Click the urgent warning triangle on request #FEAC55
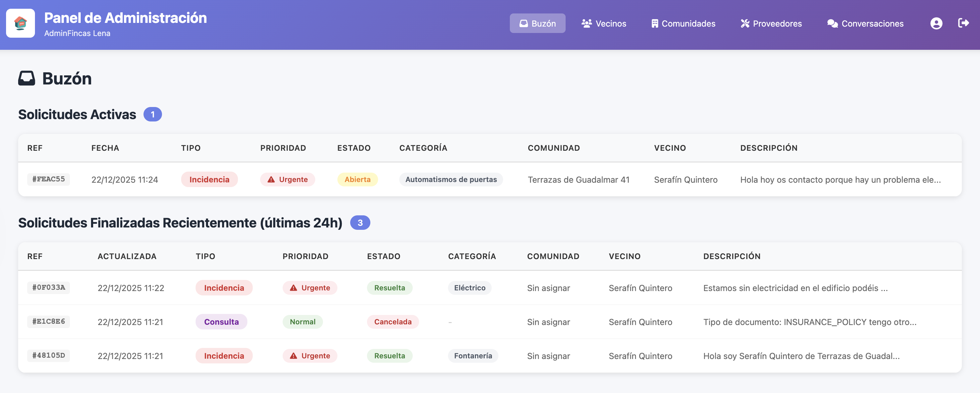Viewport: 980px width, 393px height. click(271, 179)
